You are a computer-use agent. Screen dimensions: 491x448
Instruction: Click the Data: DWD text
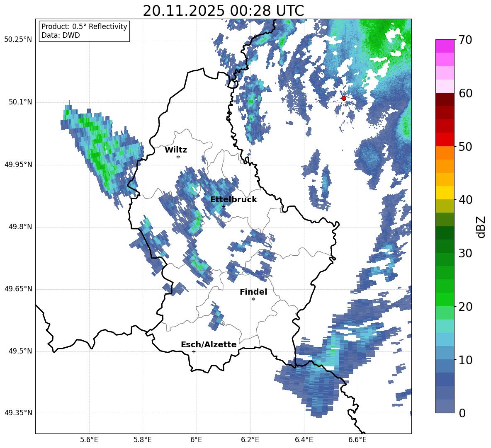61,35
